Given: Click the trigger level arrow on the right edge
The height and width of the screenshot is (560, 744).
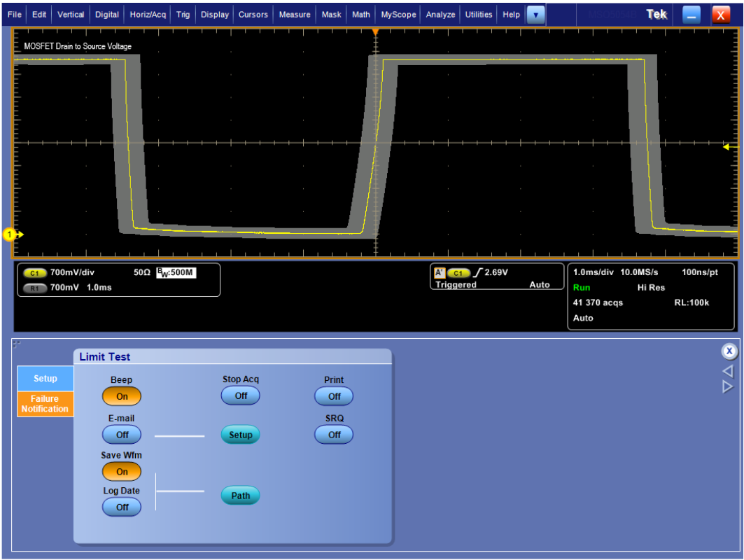Looking at the screenshot, I should pos(728,148).
